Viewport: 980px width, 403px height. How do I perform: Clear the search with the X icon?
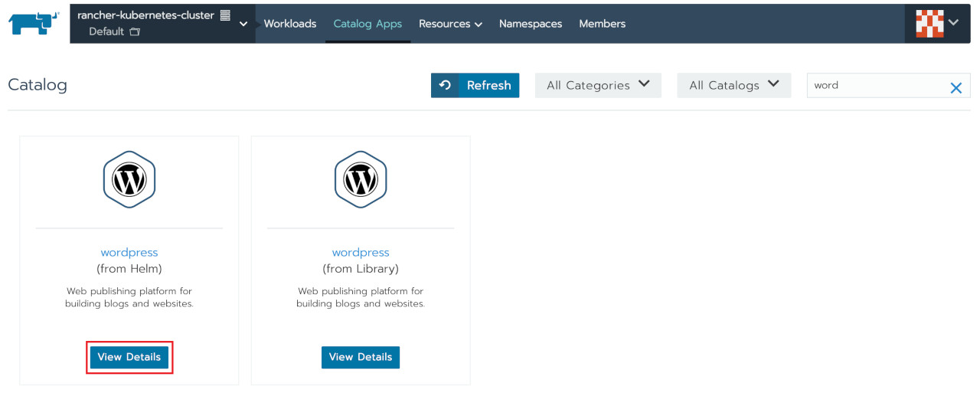[955, 87]
